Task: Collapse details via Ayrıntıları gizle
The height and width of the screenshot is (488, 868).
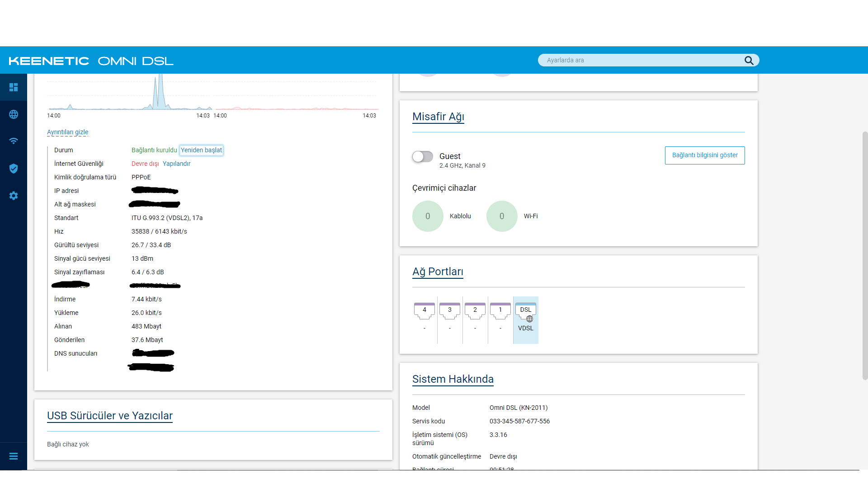Action: tap(67, 132)
